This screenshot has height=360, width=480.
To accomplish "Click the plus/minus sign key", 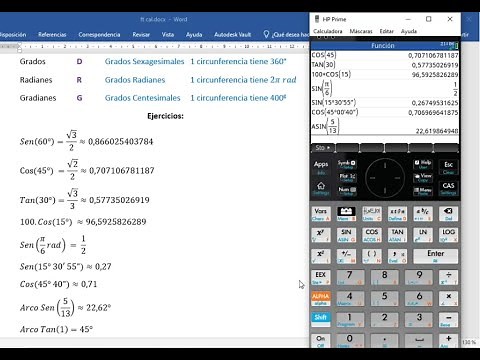I will click(346, 256).
